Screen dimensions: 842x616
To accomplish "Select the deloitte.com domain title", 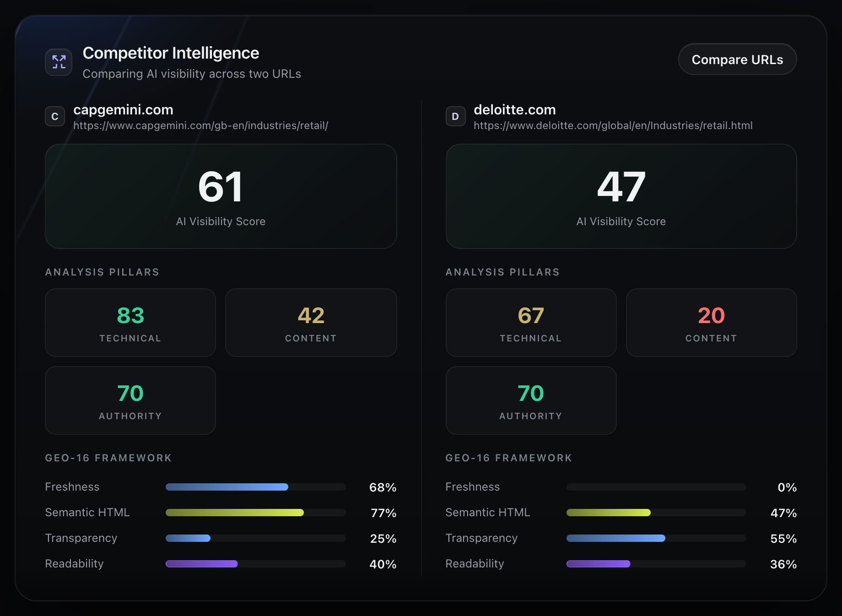I will (515, 110).
